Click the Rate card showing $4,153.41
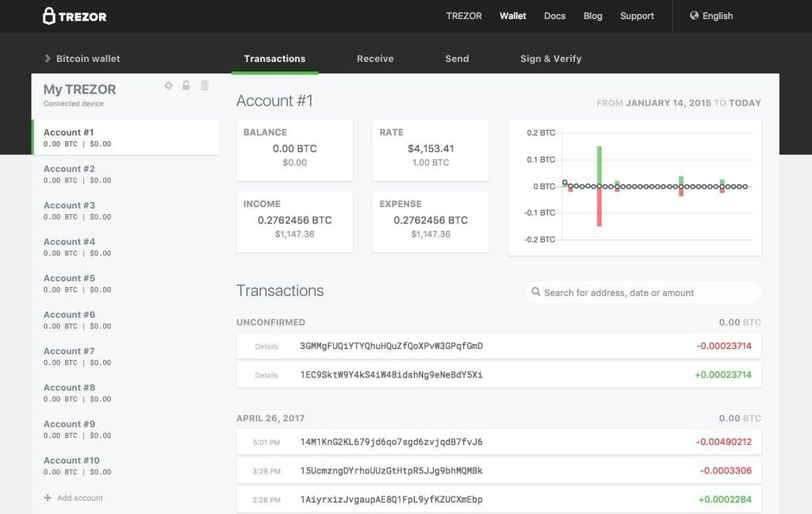 (431, 150)
